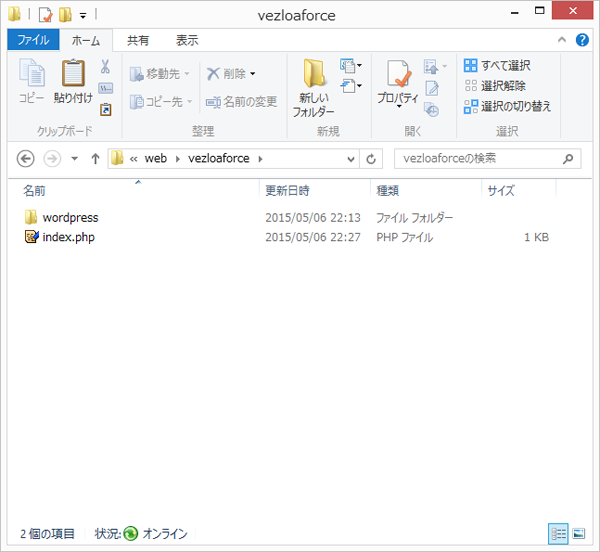Click the Help question mark icon
The image size is (600, 552).
[582, 40]
